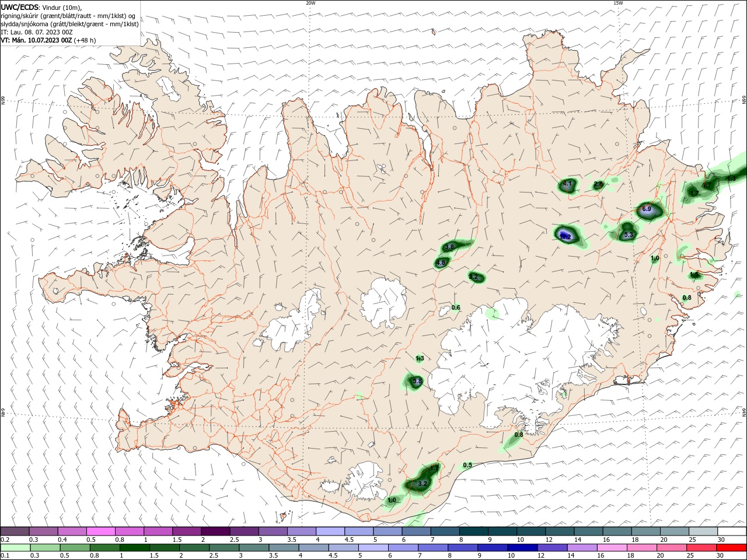Click the UWC/ECDS title text
This screenshot has height=560, width=747.
pos(20,7)
